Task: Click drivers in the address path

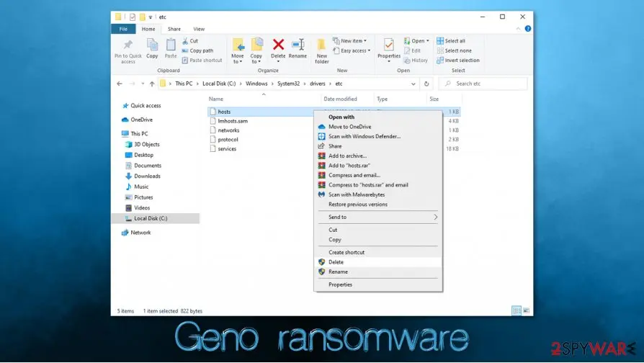Action: tap(318, 84)
